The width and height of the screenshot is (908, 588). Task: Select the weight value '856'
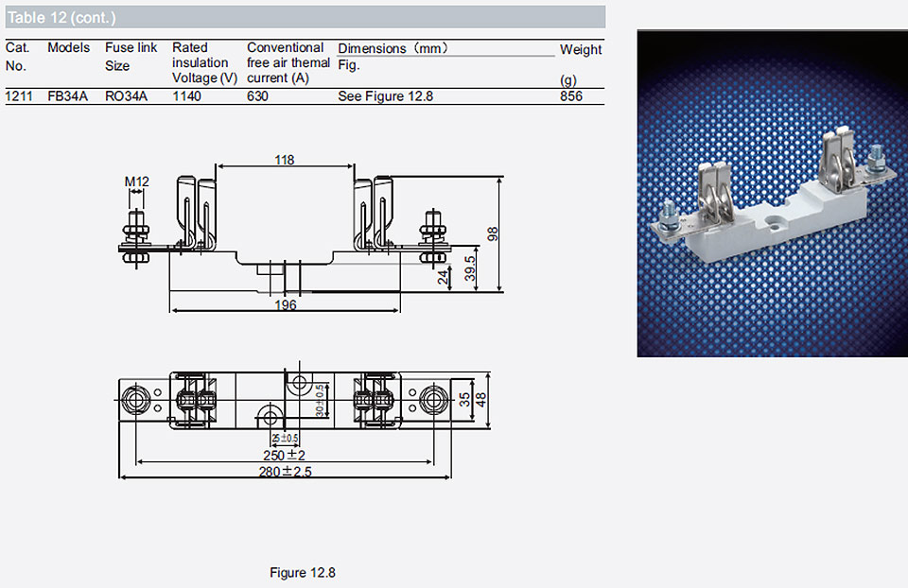point(571,96)
